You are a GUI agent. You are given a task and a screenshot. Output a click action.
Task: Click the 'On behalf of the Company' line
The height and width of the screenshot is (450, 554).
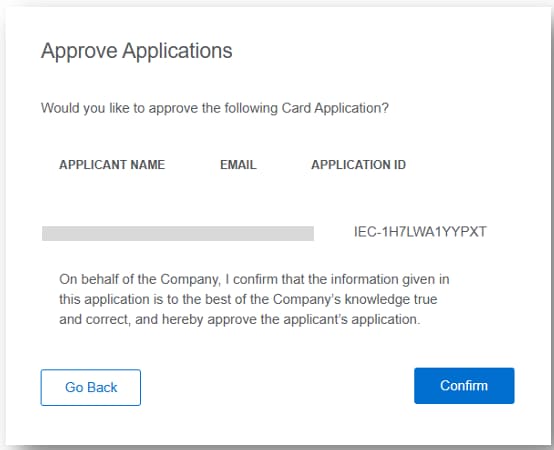click(254, 279)
